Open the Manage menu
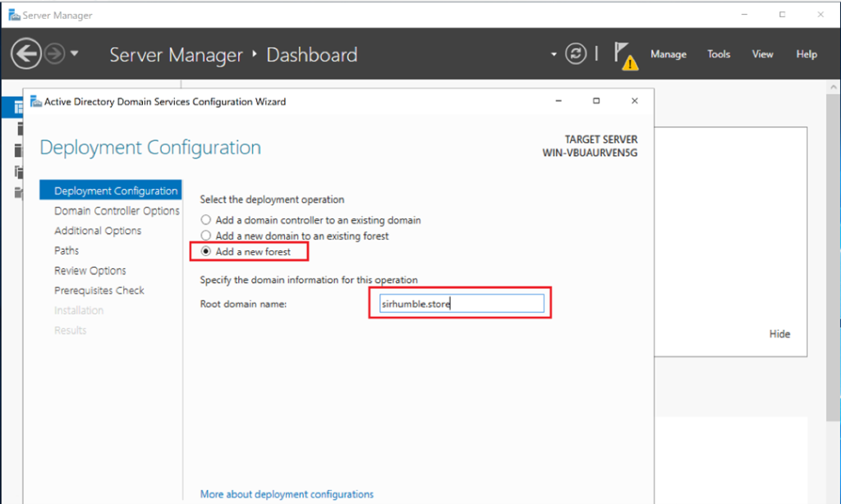The width and height of the screenshot is (841, 504). [669, 54]
